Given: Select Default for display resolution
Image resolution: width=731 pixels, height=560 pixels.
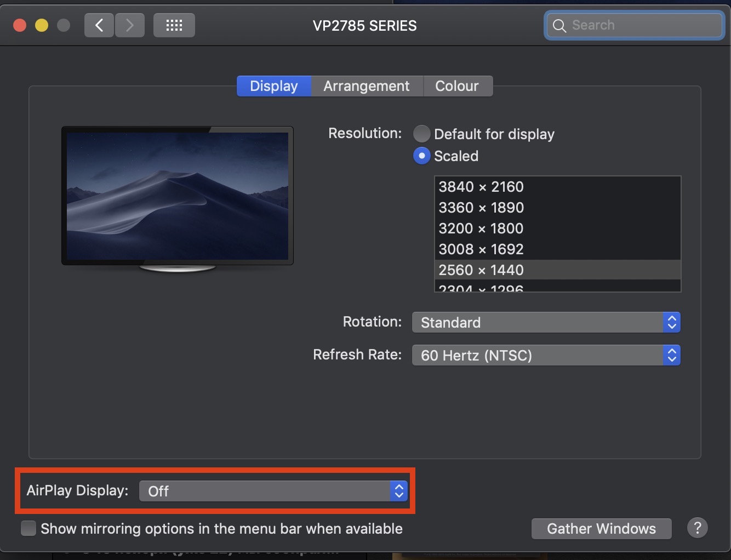Looking at the screenshot, I should 421,134.
